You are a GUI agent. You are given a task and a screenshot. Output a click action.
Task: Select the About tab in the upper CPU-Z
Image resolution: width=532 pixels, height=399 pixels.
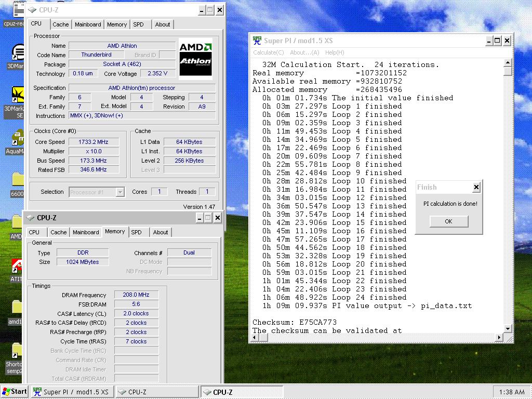tap(163, 24)
